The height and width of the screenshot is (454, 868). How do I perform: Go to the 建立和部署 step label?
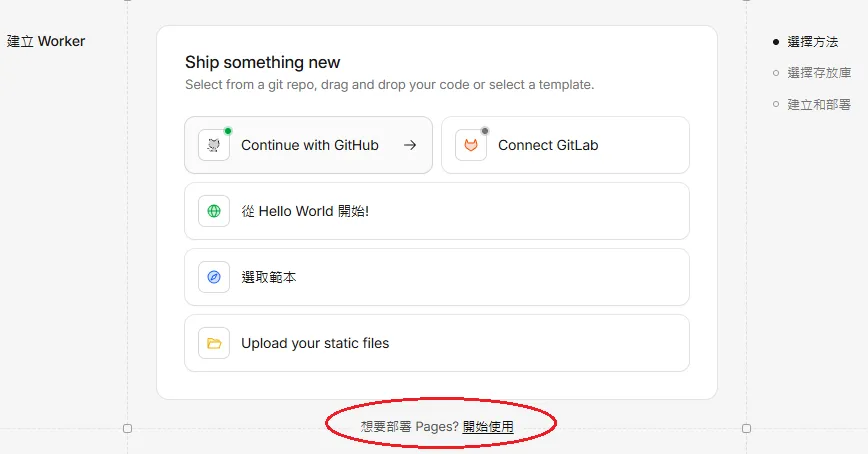pyautogui.click(x=819, y=104)
